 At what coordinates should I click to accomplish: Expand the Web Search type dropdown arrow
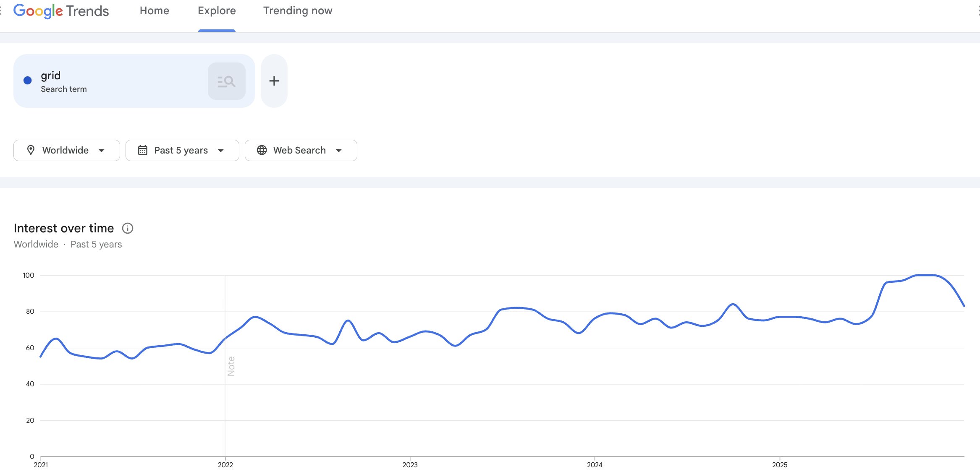(339, 151)
